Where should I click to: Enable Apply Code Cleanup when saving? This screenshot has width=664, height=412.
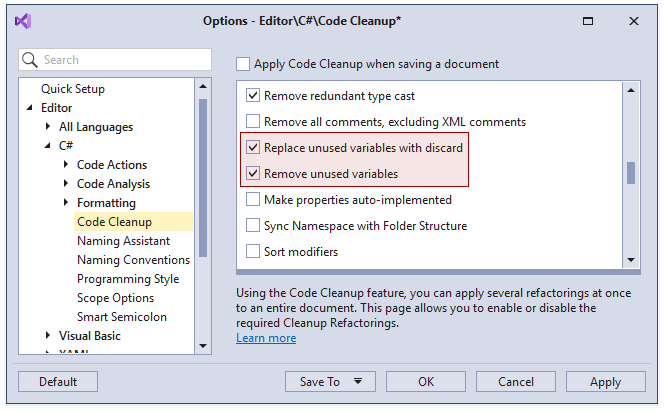click(243, 64)
